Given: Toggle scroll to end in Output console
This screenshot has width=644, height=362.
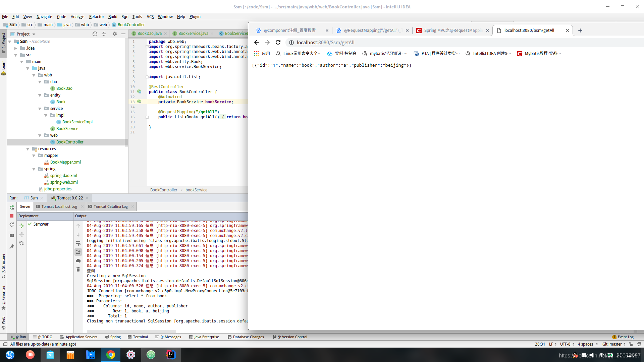Looking at the screenshot, I should pyautogui.click(x=78, y=252).
